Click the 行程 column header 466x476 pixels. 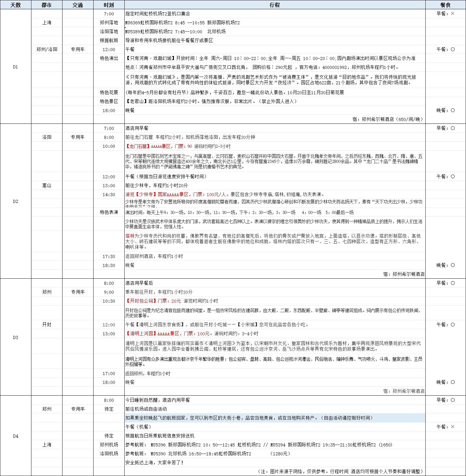[x=275, y=5]
